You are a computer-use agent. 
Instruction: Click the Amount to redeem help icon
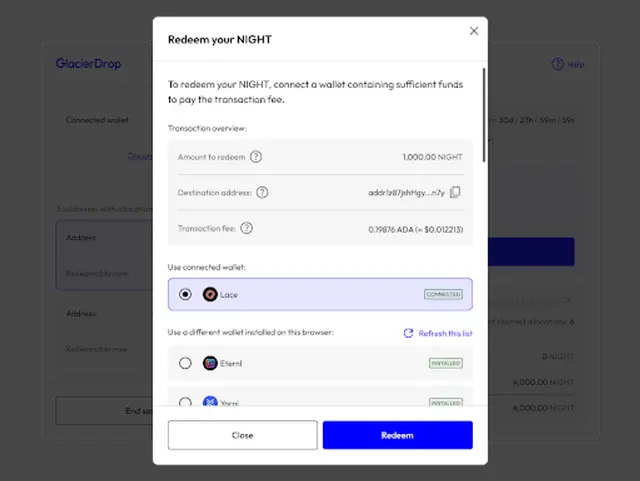coord(256,157)
